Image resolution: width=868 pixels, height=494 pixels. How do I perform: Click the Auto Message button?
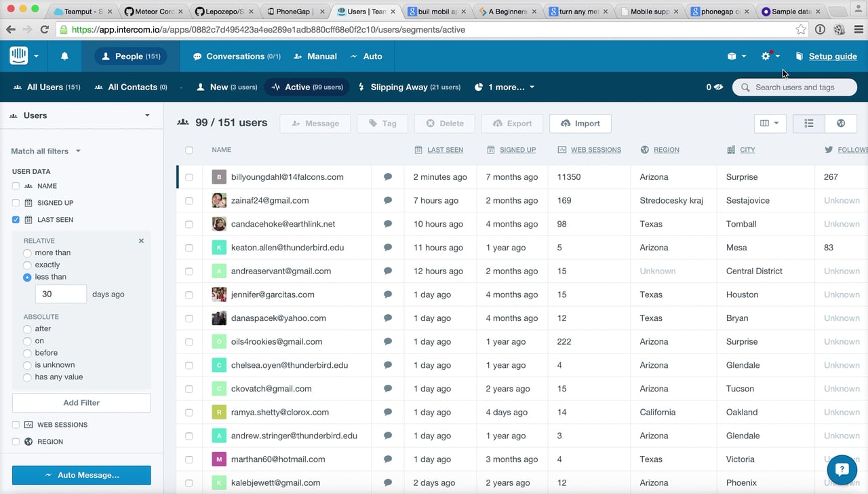click(81, 475)
